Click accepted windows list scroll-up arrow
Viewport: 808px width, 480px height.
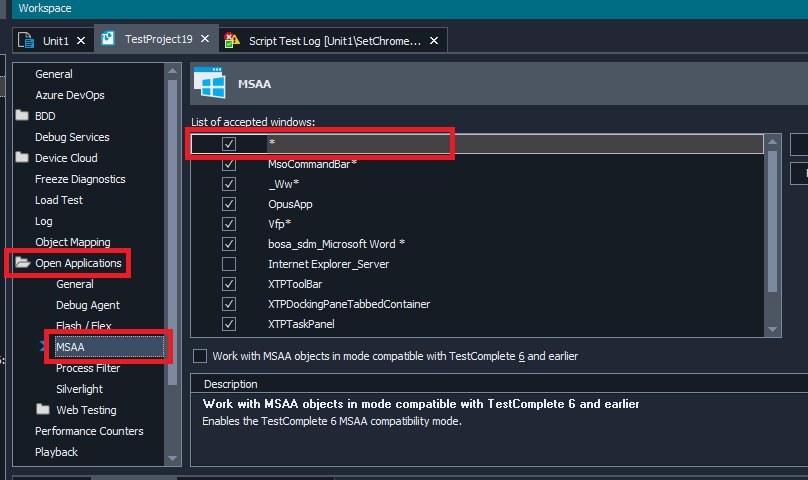pos(772,141)
